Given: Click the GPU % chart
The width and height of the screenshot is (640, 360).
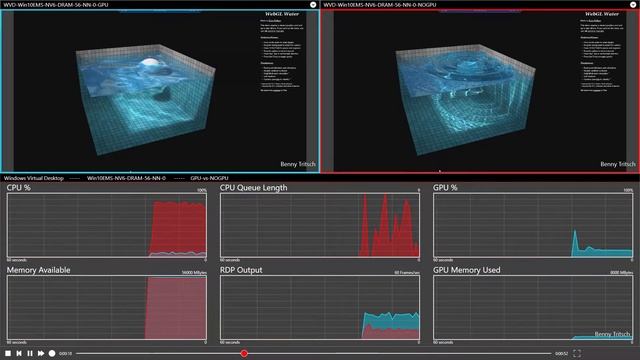Looking at the screenshot, I should pyautogui.click(x=533, y=225).
